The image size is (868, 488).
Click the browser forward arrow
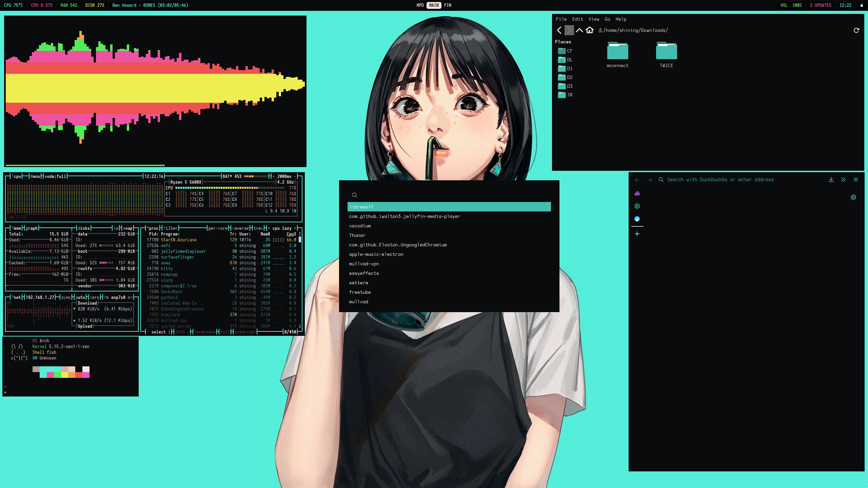click(x=650, y=180)
